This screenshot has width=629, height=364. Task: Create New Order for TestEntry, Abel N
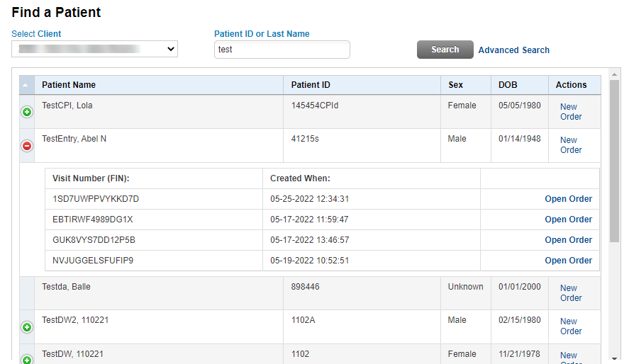click(x=570, y=145)
